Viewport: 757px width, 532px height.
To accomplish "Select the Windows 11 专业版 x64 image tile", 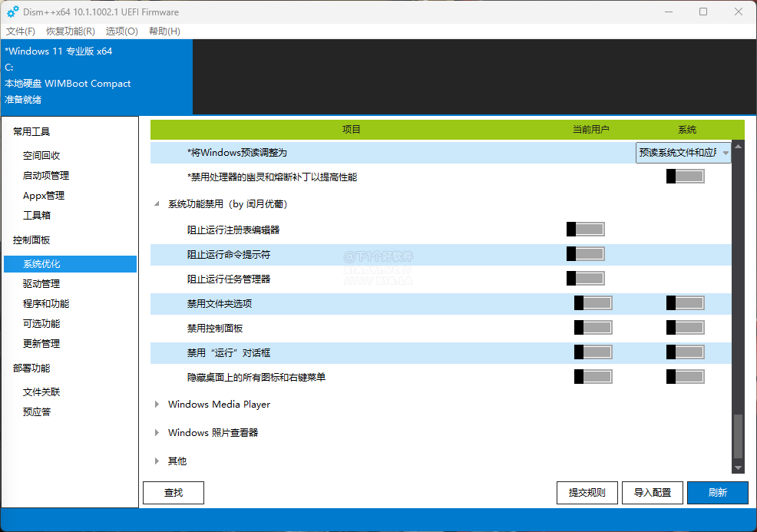I will pyautogui.click(x=97, y=77).
